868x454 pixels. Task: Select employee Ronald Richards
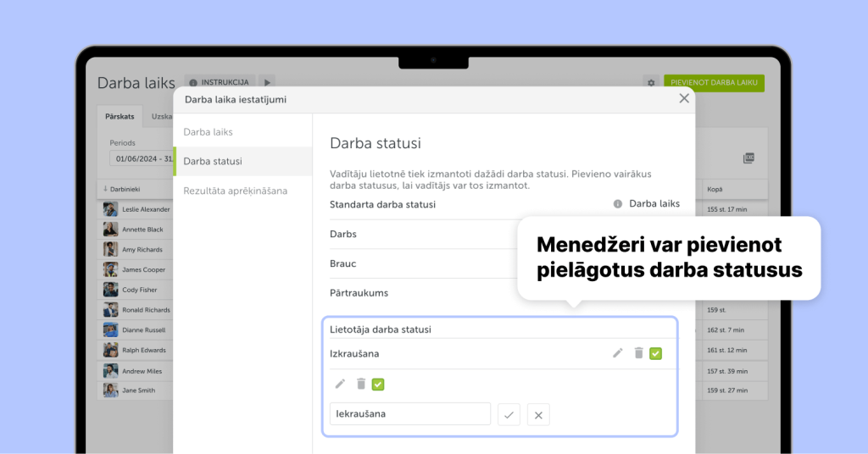[146, 310]
